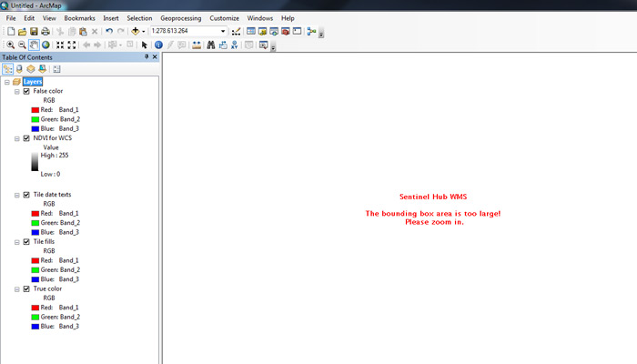Click Fixed Zoom In icon

point(60,45)
